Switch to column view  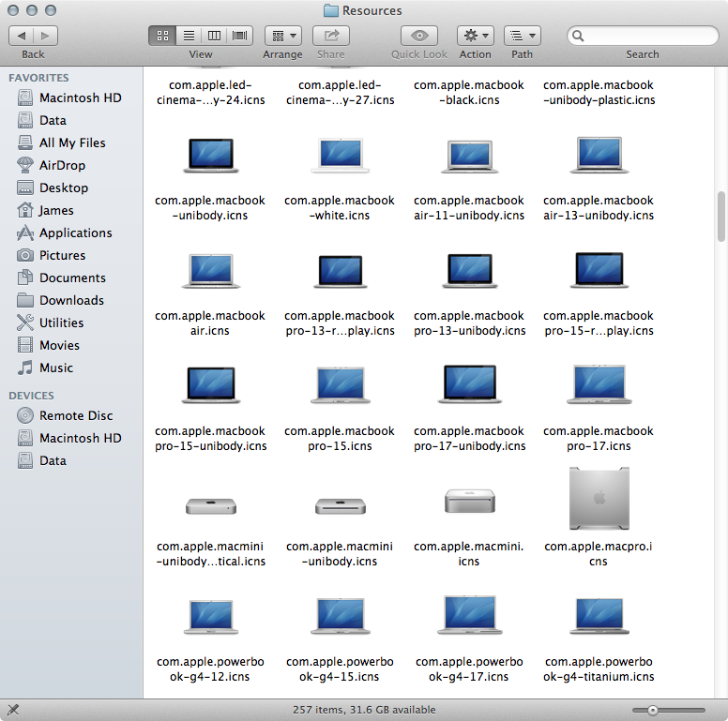[214, 36]
